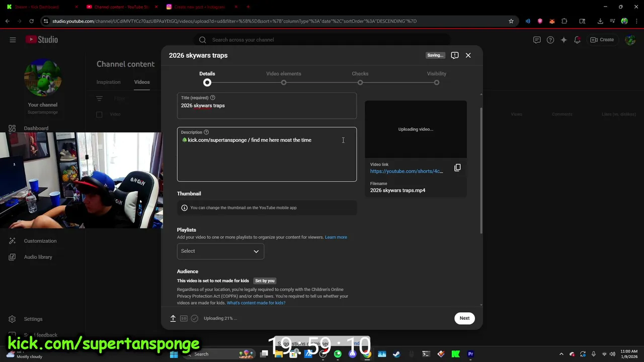Viewport: 644px width, 362px height.
Task: Open Chrome three-dot menu
Action: click(x=635, y=21)
